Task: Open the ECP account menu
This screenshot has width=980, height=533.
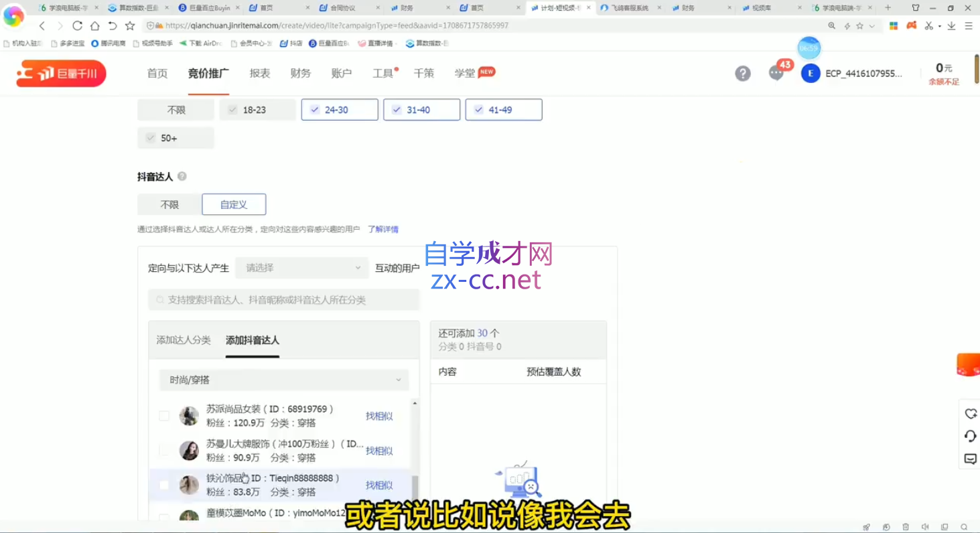Action: point(851,74)
